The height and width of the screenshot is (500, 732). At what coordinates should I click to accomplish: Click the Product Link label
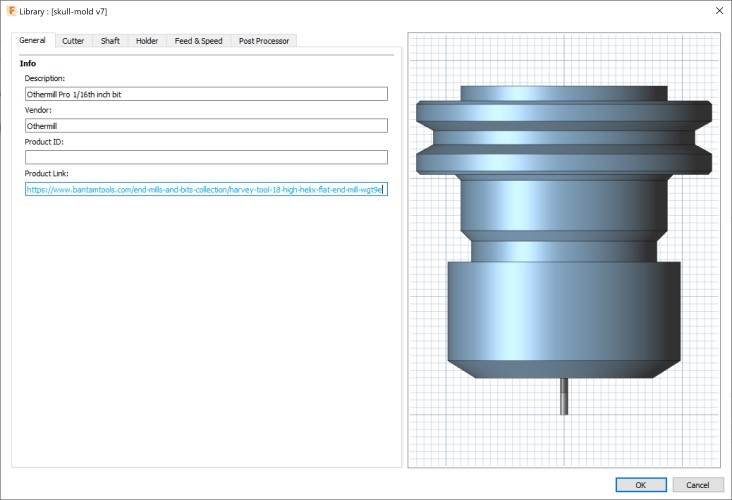[x=47, y=174]
